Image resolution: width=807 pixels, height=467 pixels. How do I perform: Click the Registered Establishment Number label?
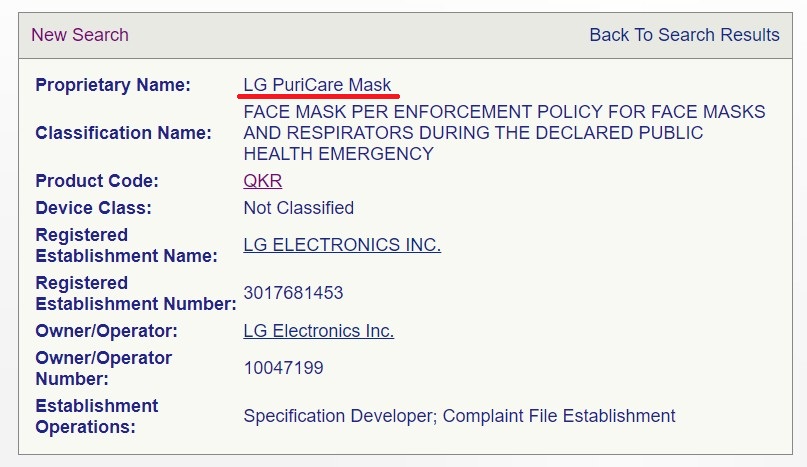(x=135, y=293)
